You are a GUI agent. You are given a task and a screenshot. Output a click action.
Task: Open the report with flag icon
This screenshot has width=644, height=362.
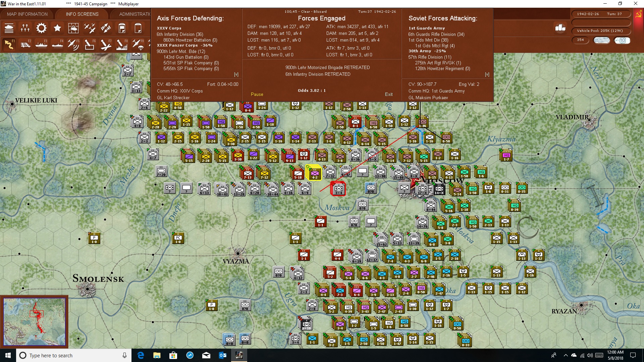pyautogui.click(x=122, y=28)
